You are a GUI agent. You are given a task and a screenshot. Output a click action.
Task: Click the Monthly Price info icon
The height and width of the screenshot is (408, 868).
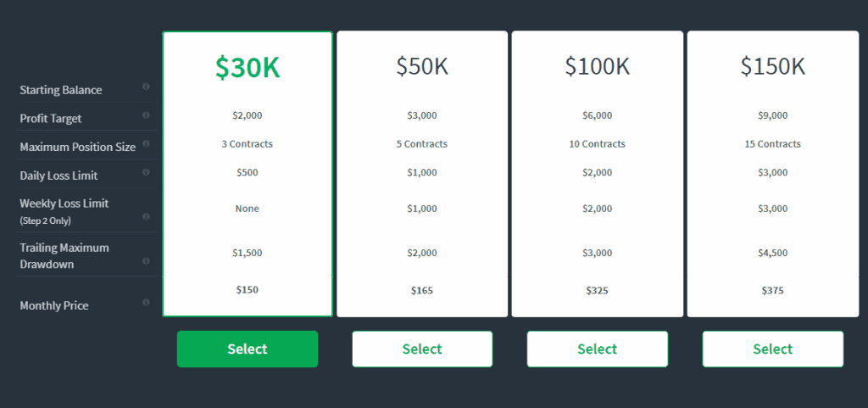(146, 302)
